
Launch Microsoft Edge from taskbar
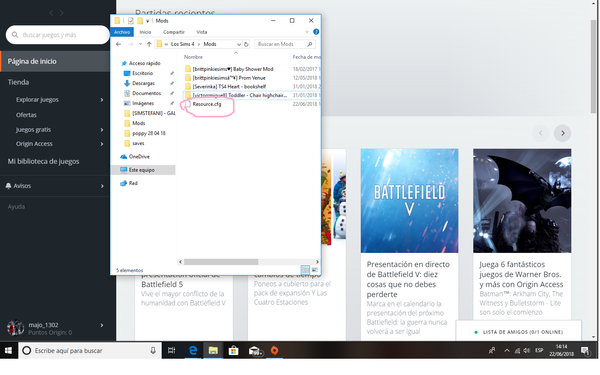pyautogui.click(x=193, y=351)
